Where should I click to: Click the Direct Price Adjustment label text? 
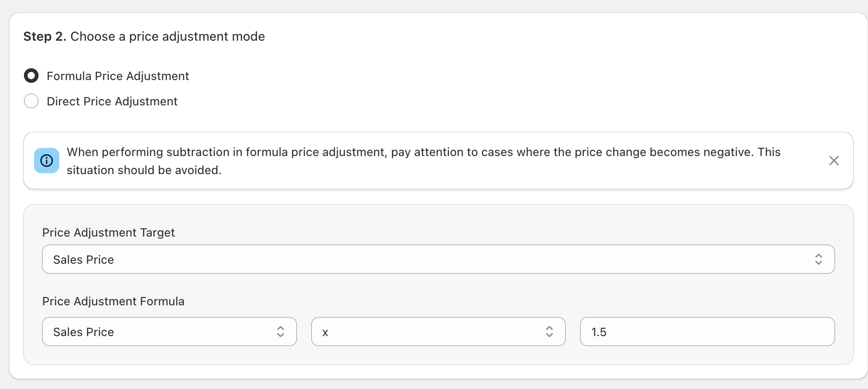pos(112,101)
